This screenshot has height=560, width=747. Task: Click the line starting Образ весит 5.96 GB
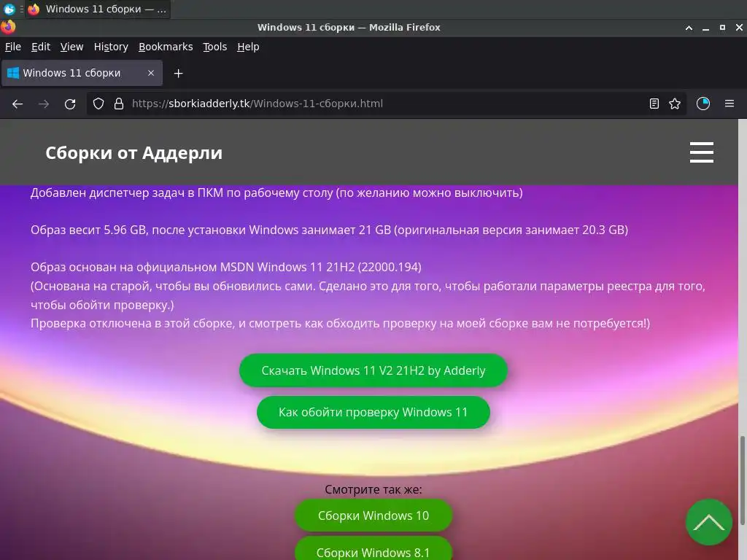pos(329,230)
